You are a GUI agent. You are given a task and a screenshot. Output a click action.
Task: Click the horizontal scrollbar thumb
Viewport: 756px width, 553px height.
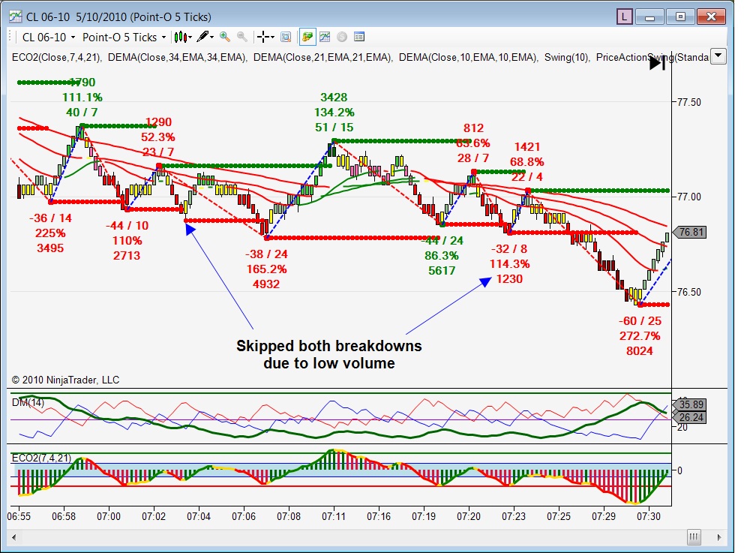[694, 537]
